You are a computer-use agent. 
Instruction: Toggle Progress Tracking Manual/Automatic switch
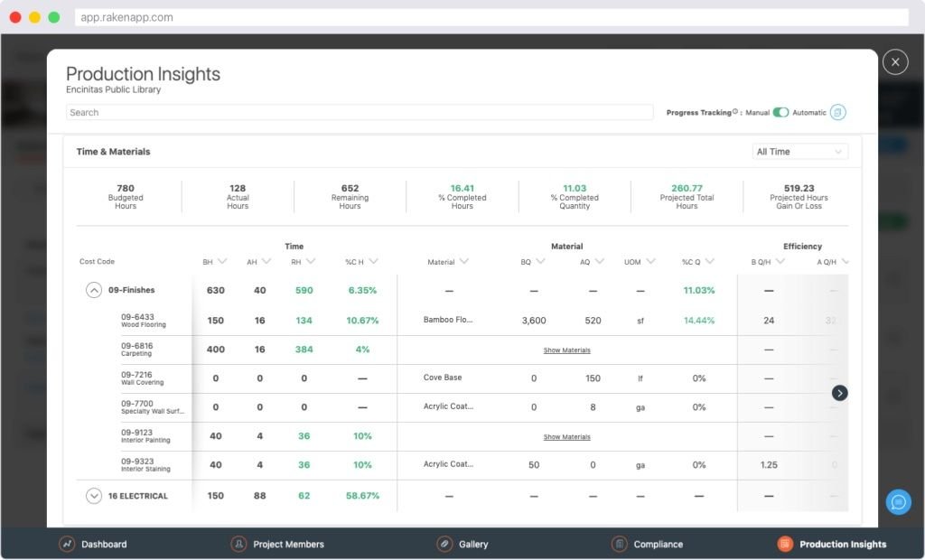tap(780, 112)
